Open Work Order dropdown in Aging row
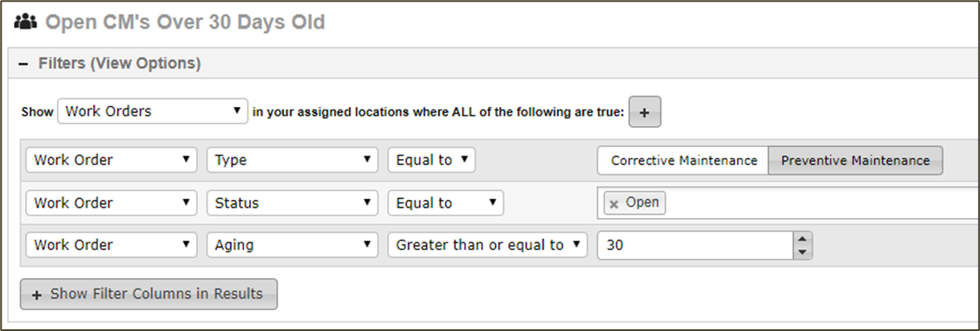980x331 pixels. click(110, 245)
